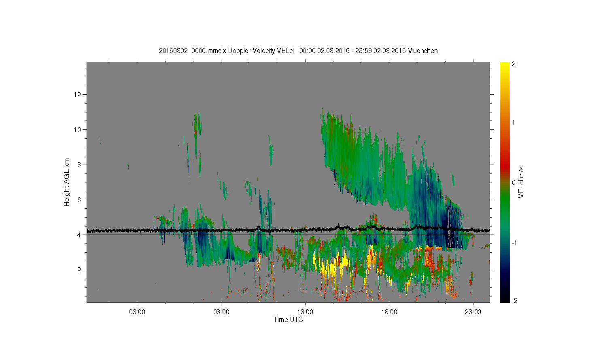Click the plot title starting with 20160802_0000.mmclx
607x364 pixels.
[298, 51]
